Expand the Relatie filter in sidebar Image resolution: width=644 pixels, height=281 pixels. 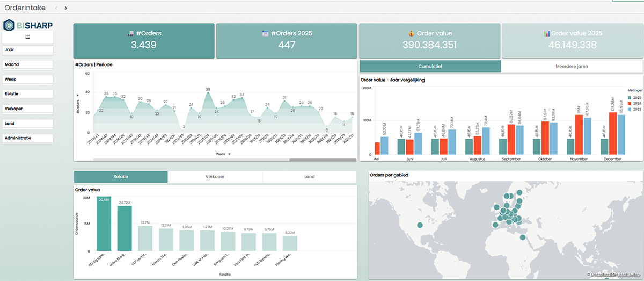pyautogui.click(x=27, y=94)
